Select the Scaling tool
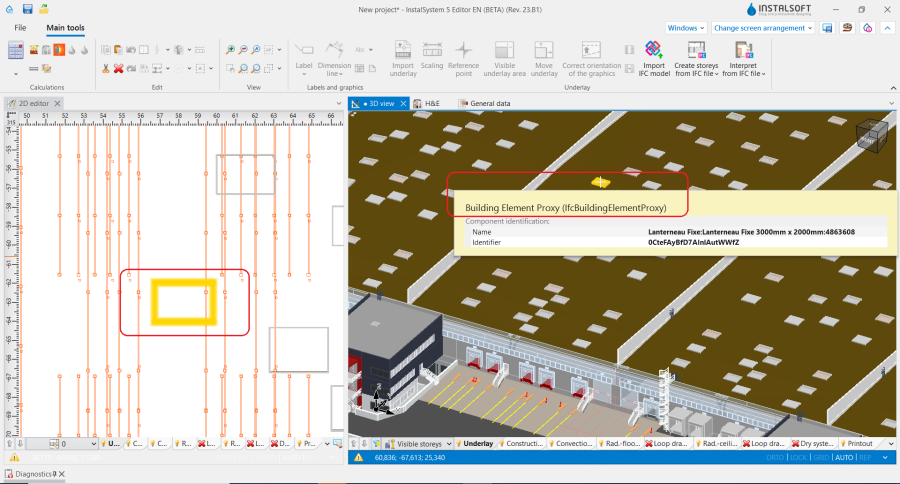 tap(432, 56)
